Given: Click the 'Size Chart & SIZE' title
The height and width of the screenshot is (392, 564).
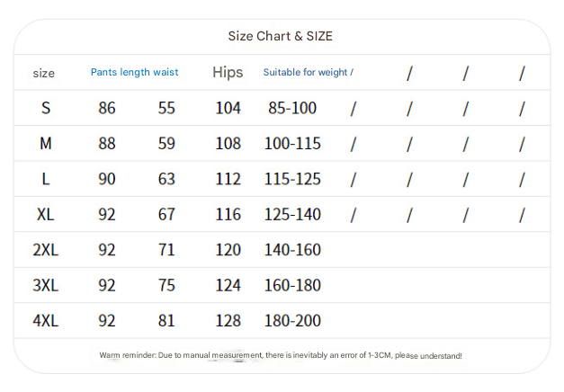Looking at the screenshot, I should (280, 37).
